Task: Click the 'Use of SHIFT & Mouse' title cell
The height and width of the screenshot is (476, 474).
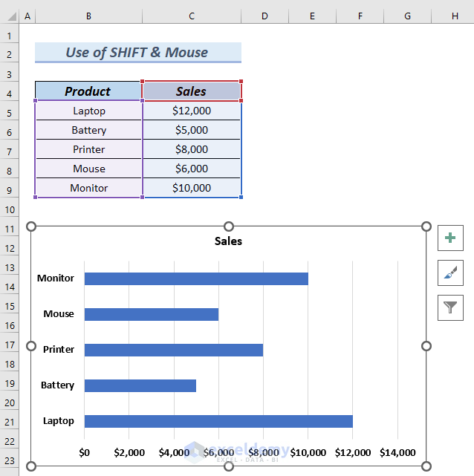Action: 138,52
